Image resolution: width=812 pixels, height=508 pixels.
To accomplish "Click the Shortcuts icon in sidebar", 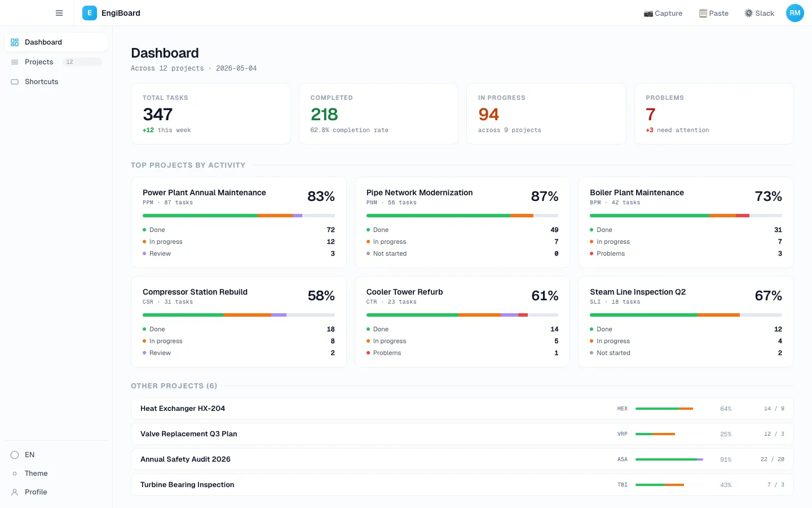I will click(x=15, y=82).
